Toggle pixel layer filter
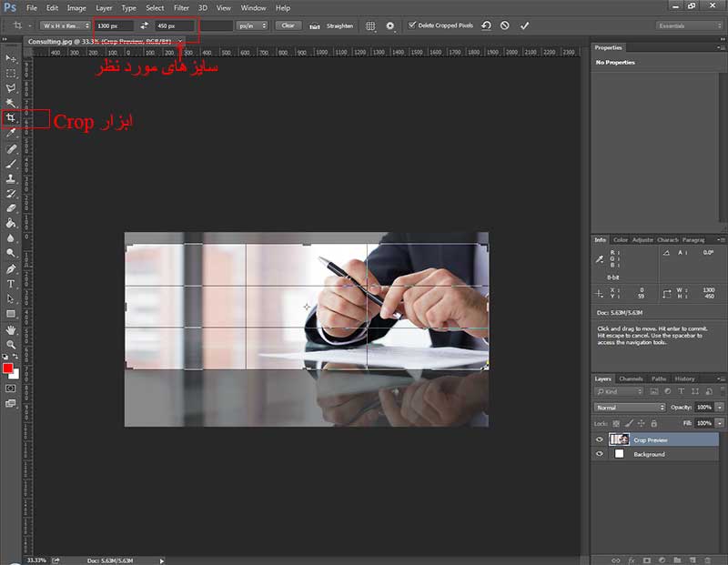Viewport: 728px width, 565px height. (653, 391)
